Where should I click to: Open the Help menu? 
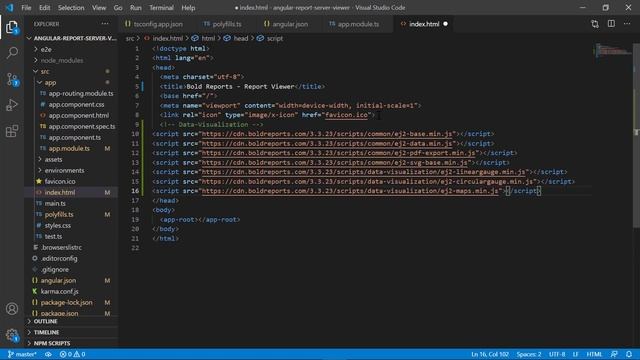click(x=188, y=8)
